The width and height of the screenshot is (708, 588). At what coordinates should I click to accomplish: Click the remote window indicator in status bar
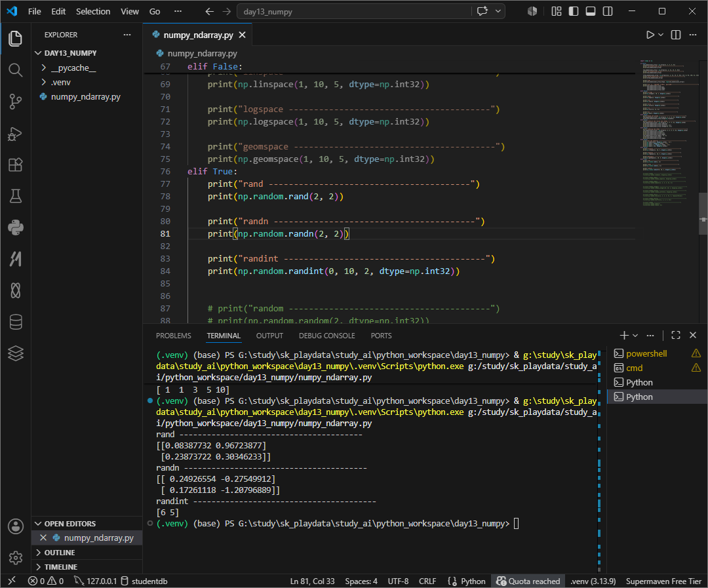pos(12,581)
